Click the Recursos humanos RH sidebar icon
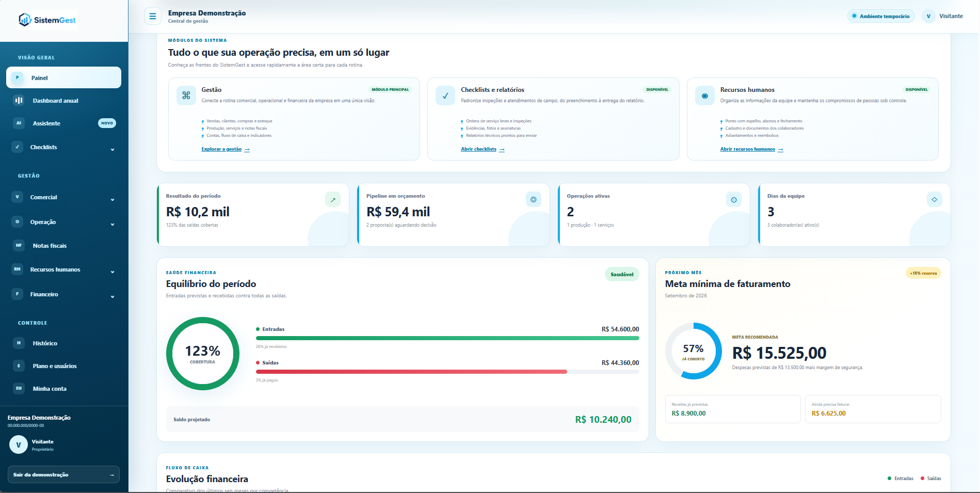 [x=18, y=269]
